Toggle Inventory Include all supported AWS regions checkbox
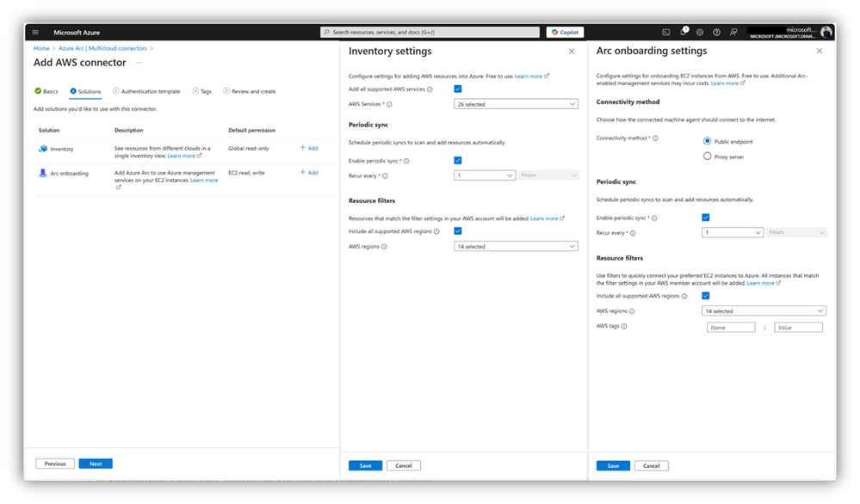 [x=458, y=231]
